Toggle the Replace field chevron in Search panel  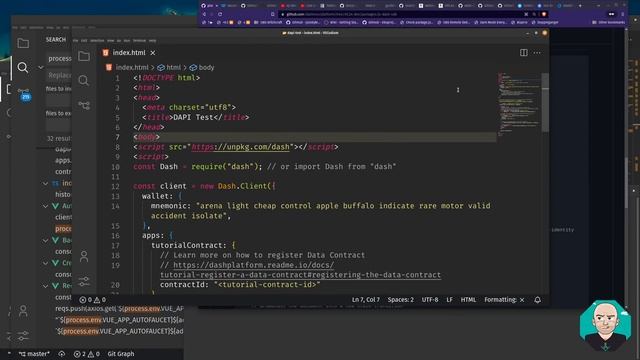(x=41, y=67)
